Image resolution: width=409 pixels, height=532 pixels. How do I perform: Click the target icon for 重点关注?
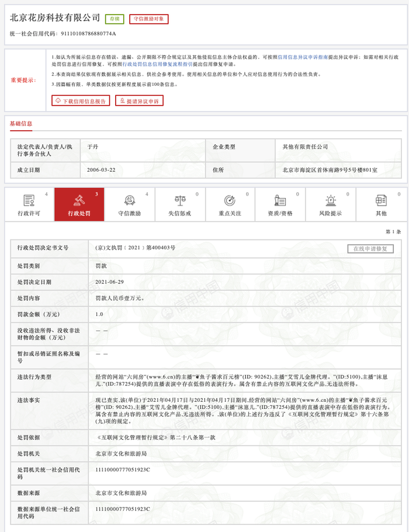(x=230, y=200)
